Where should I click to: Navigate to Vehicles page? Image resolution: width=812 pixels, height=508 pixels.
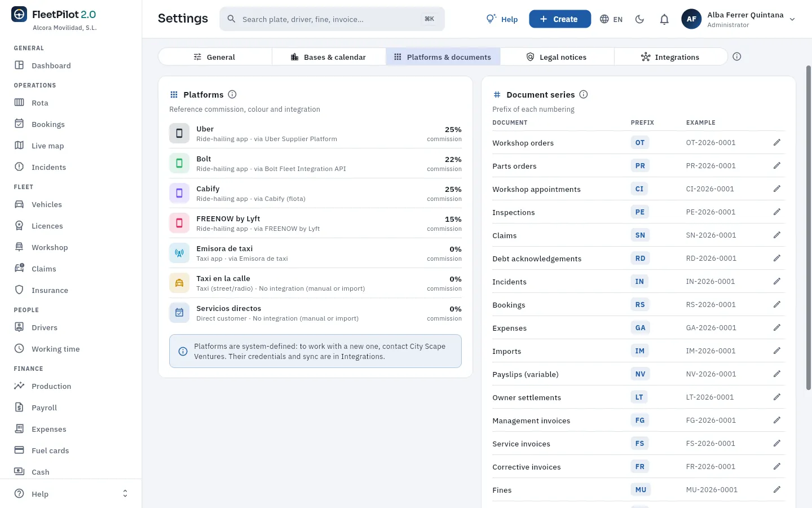tap(71, 204)
